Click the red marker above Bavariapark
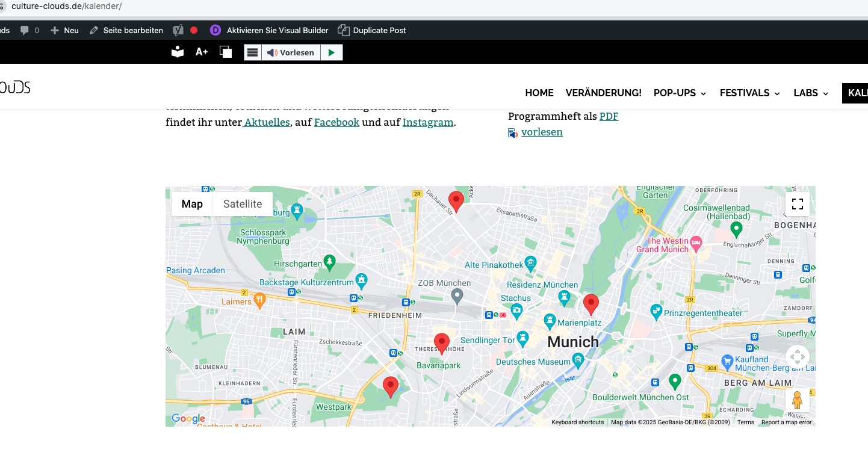The height and width of the screenshot is (476, 868). click(x=442, y=344)
